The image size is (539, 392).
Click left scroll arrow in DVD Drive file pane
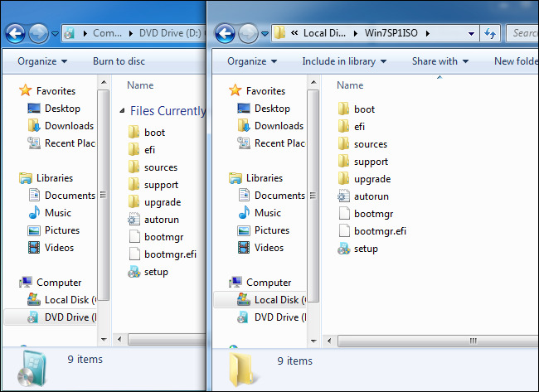click(119, 340)
